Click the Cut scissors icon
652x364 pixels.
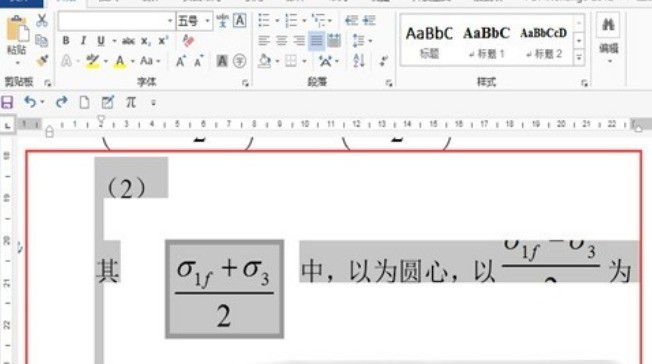[42, 20]
